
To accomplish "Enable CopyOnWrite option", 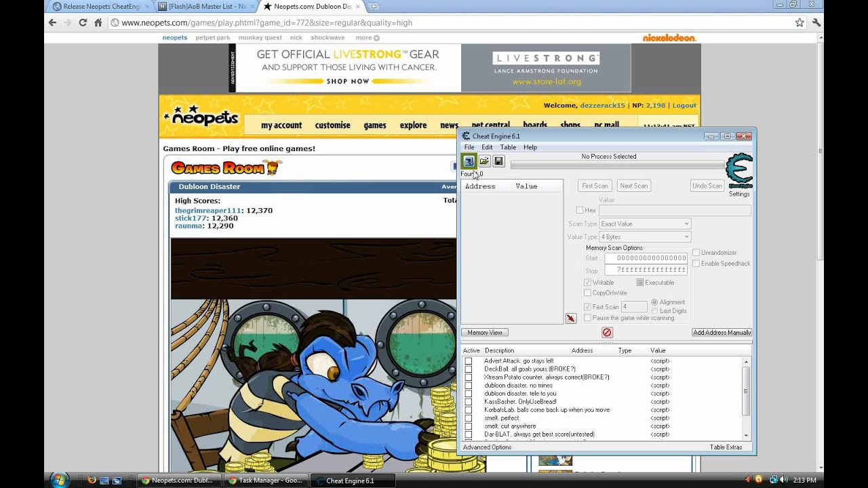I will [587, 293].
